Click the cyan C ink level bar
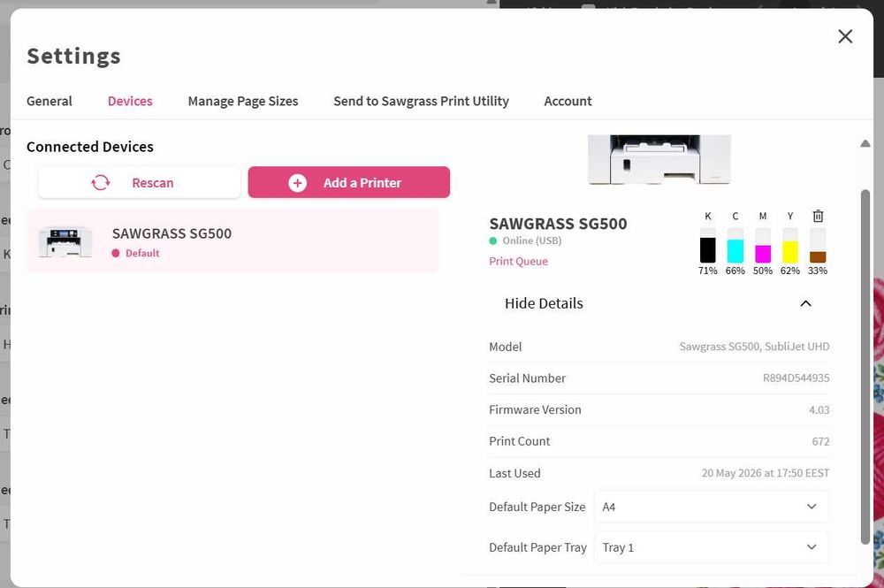This screenshot has height=588, width=884. click(735, 245)
